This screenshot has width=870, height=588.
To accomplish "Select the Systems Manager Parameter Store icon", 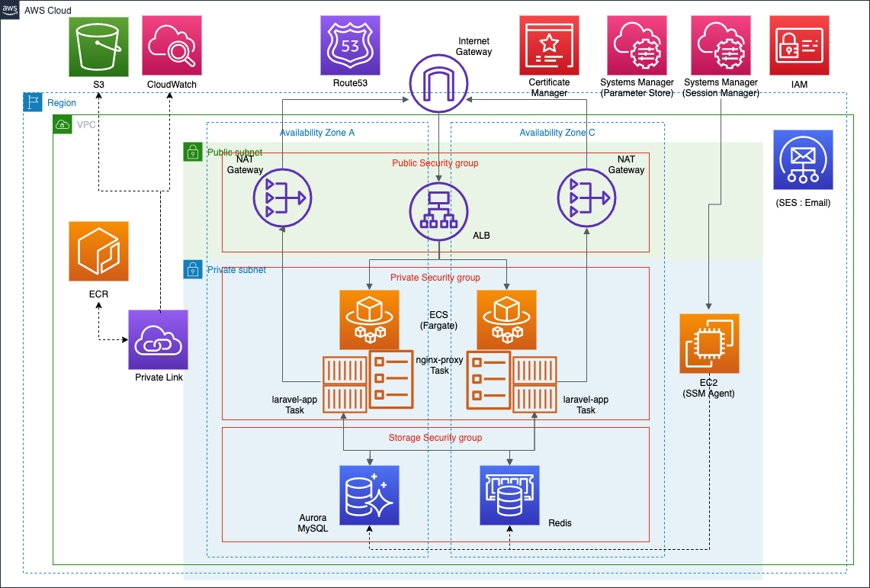I will point(637,46).
